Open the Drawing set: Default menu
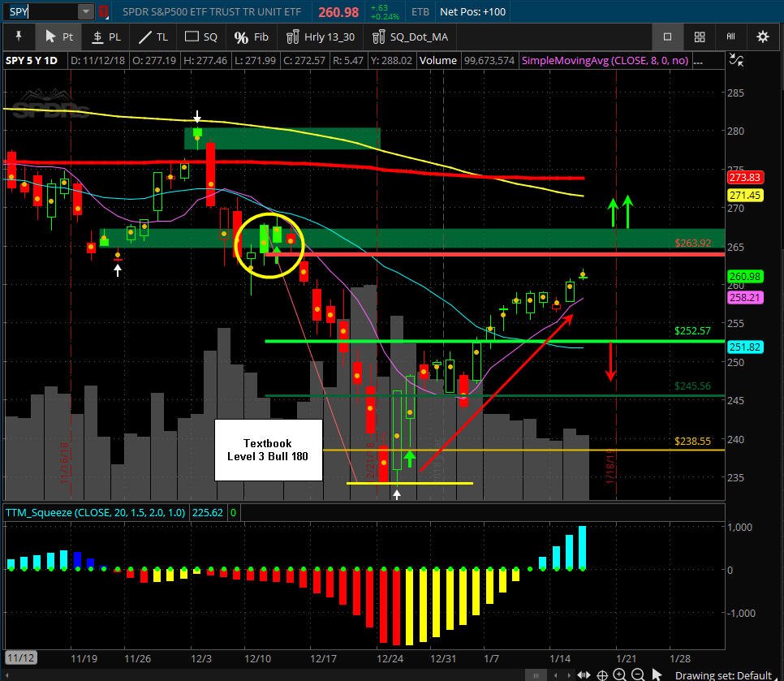This screenshot has height=681, width=784. 723,675
